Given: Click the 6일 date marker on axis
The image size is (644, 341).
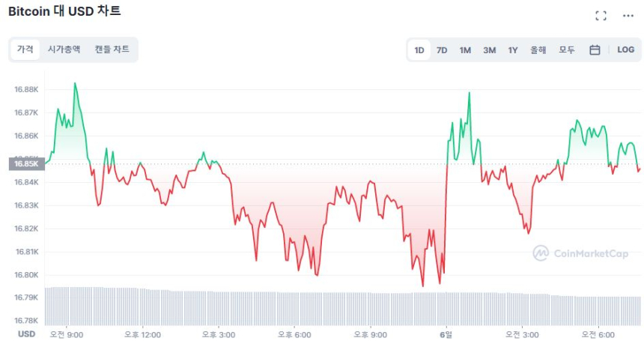Looking at the screenshot, I should click(446, 334).
